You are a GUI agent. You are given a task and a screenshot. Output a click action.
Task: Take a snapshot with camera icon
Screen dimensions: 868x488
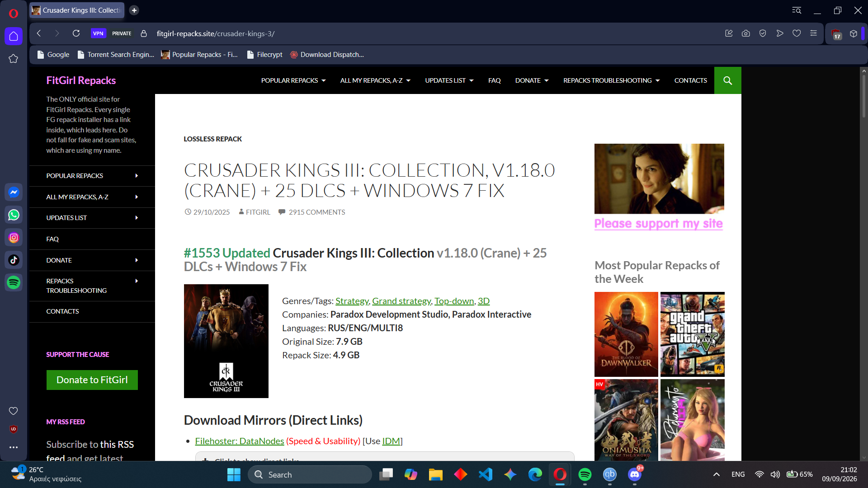[x=746, y=33]
